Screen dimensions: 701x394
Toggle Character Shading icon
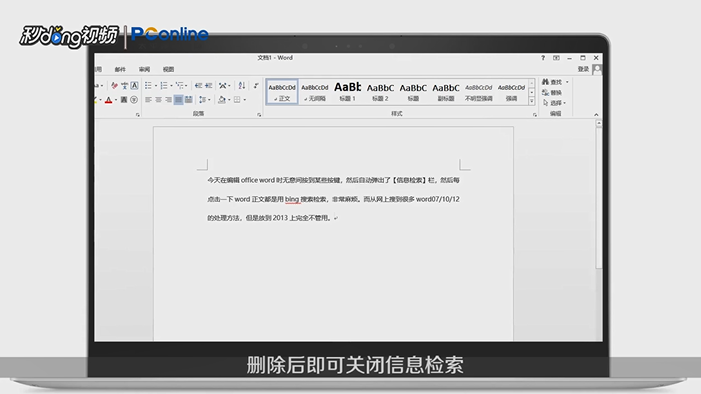click(x=124, y=100)
